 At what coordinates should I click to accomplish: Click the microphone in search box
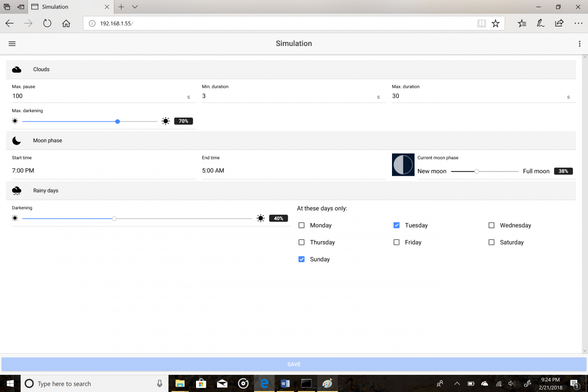point(160,384)
